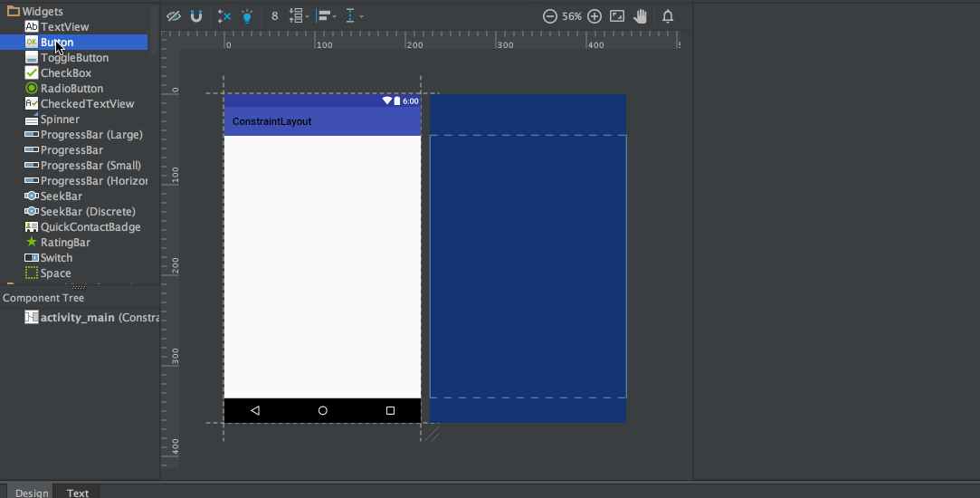The width and height of the screenshot is (980, 498).
Task: Switch to the Design tab
Action: click(32, 493)
